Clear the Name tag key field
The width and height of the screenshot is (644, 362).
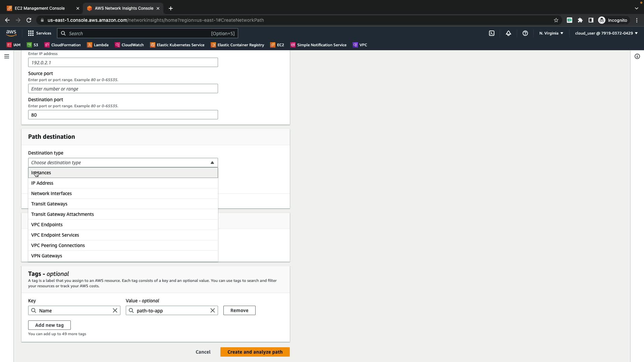coord(115,310)
